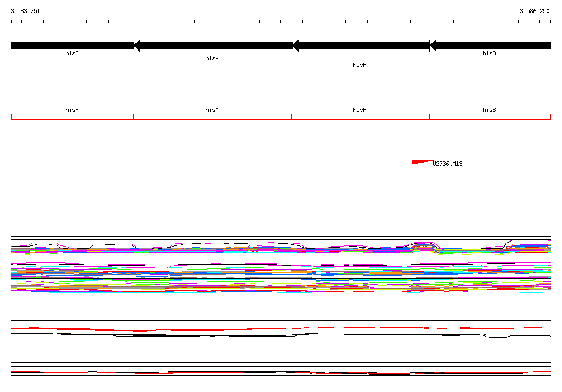Click the hisH arrowhead at hisA boundary
The image size is (562, 392).
[x=296, y=46]
